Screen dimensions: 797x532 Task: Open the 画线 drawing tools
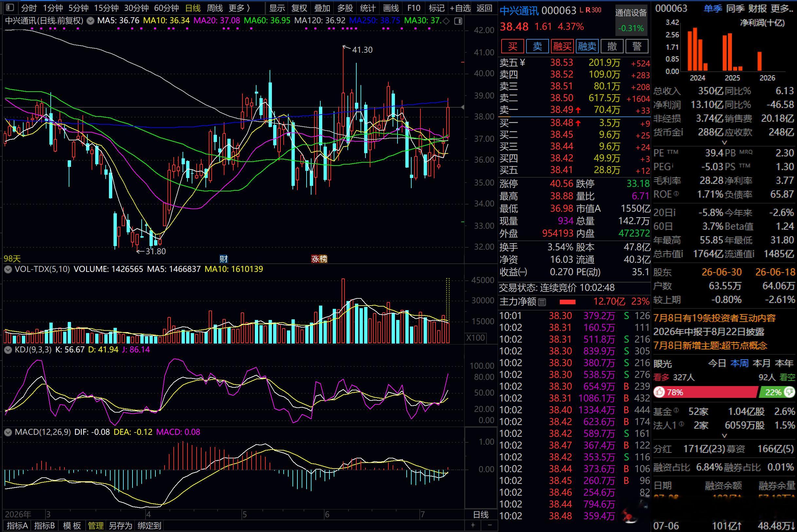tap(391, 8)
